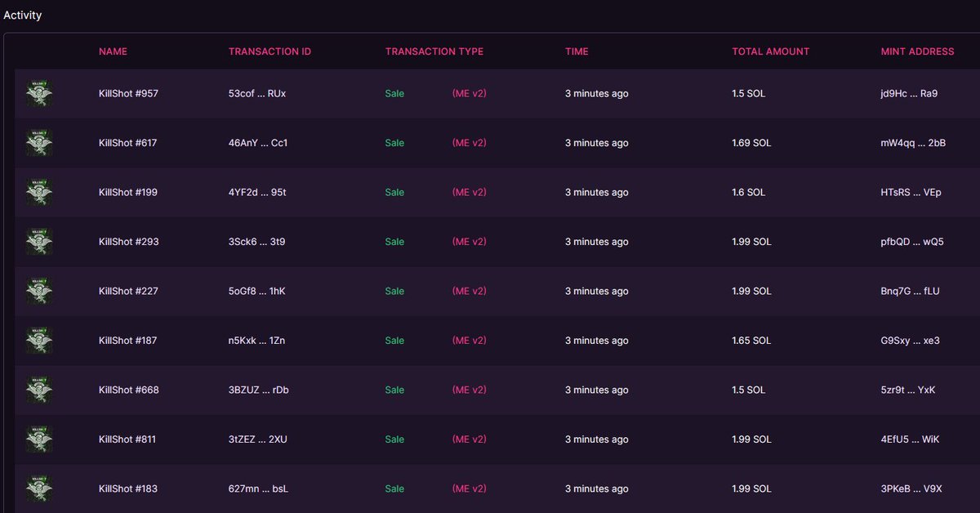
Task: Sort by the Time column header
Action: coord(577,51)
